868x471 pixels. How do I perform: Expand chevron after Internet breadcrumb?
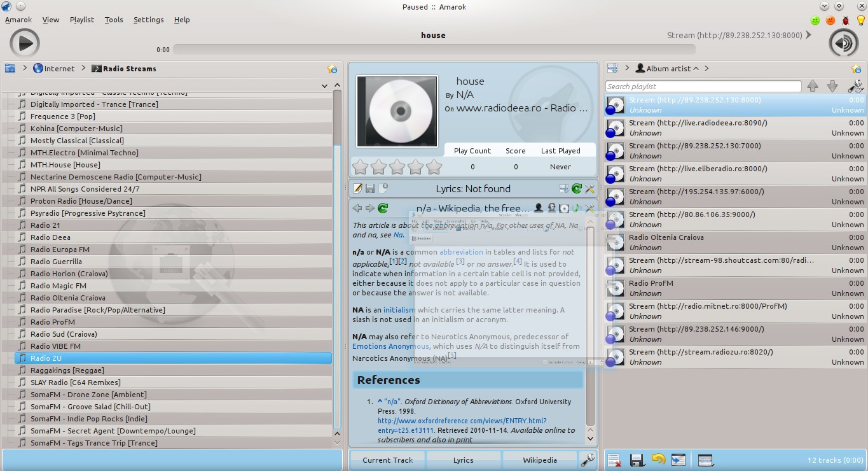click(x=83, y=69)
